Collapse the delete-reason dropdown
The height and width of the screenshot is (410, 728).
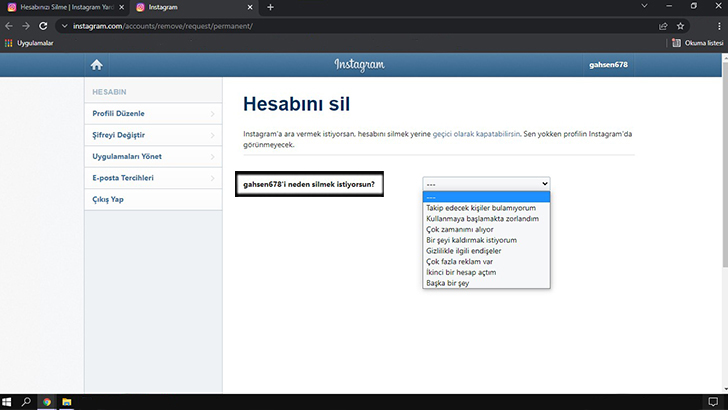[486, 184]
